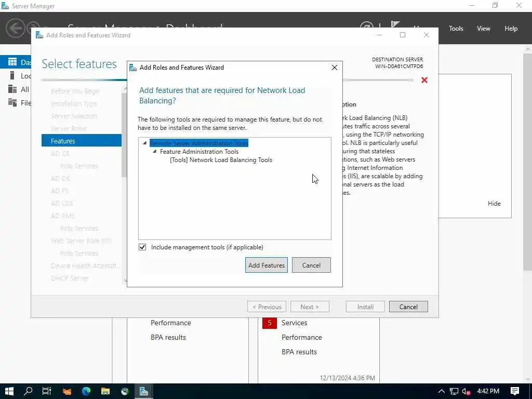Image resolution: width=532 pixels, height=399 pixels.
Task: Open BPA results link under Services
Action: pyautogui.click(x=299, y=352)
